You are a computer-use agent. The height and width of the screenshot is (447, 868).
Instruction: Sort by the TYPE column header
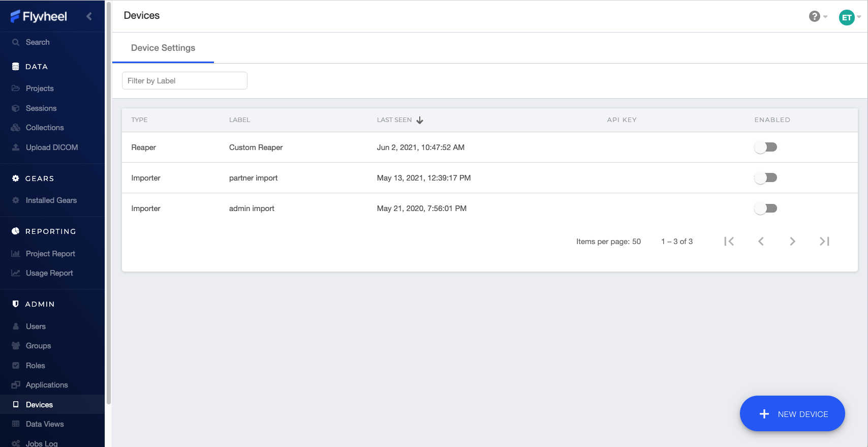coord(139,120)
